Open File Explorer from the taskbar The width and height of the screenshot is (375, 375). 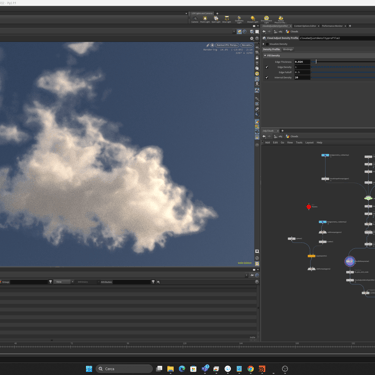click(x=170, y=369)
